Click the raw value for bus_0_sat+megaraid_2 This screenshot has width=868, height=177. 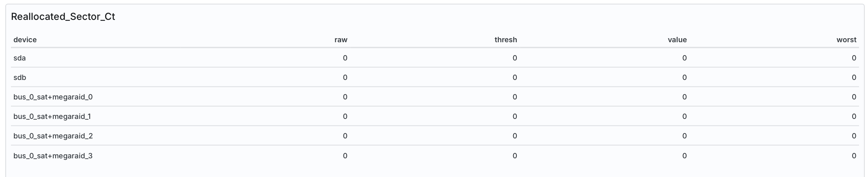(x=345, y=136)
